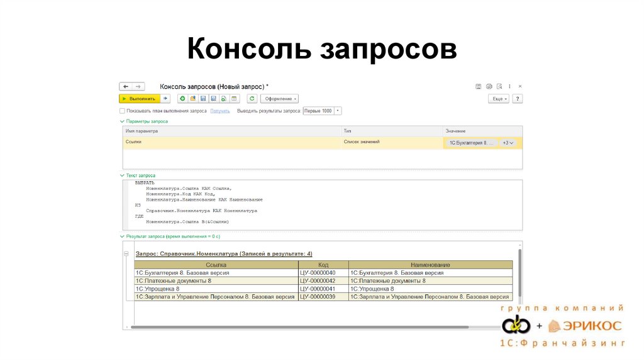Image resolution: width=644 pixels, height=361 pixels.
Task: Collapse result group with minus box
Action: [126, 254]
